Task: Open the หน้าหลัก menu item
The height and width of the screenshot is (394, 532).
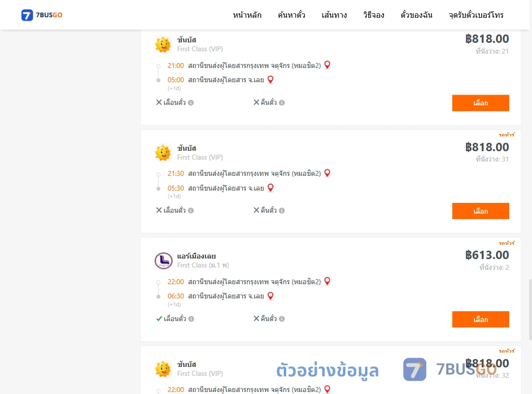Action: 247,15
